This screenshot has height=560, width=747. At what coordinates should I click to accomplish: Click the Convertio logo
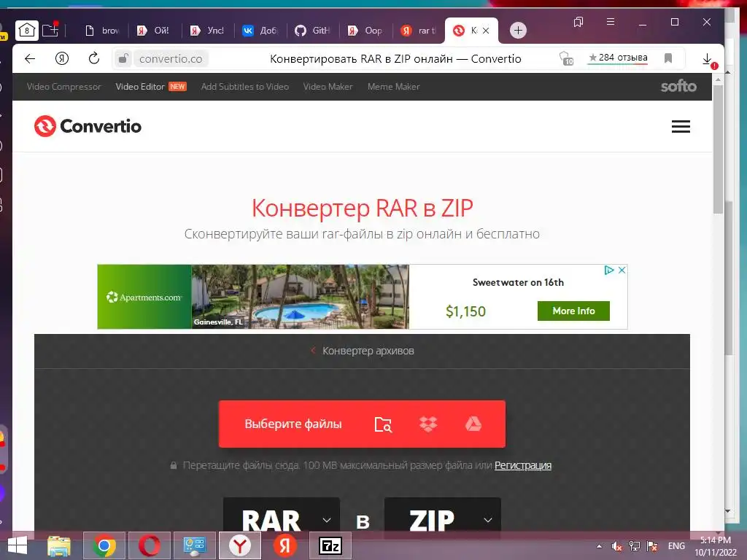pyautogui.click(x=88, y=126)
